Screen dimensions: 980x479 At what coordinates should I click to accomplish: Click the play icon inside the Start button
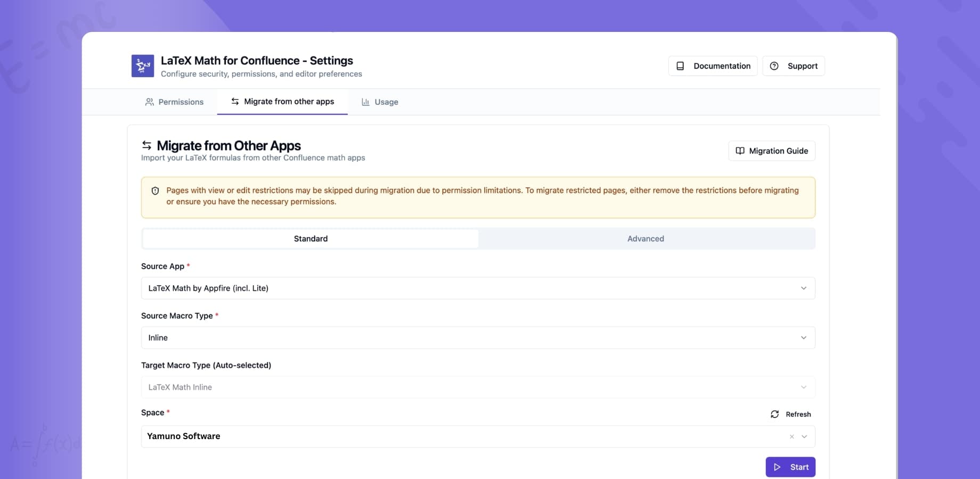point(778,467)
